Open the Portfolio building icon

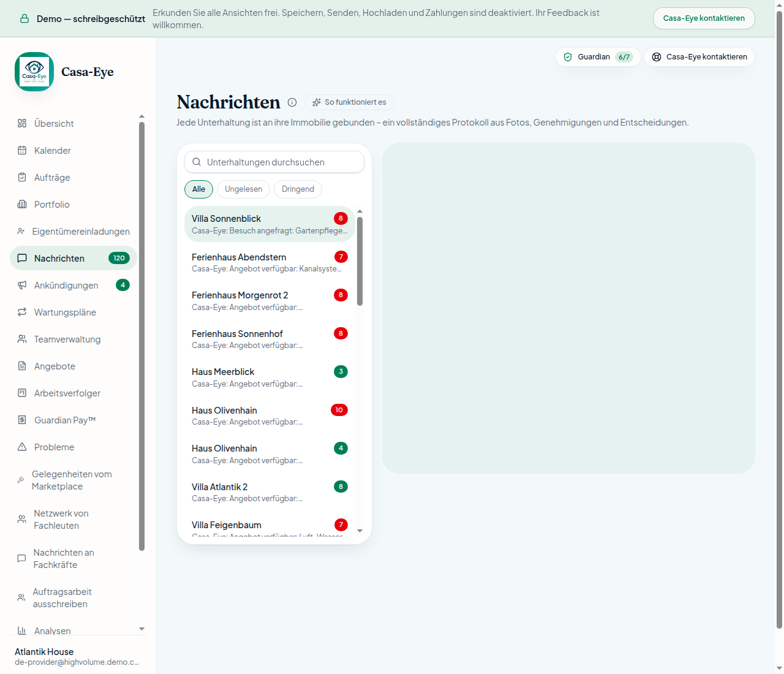click(x=22, y=204)
